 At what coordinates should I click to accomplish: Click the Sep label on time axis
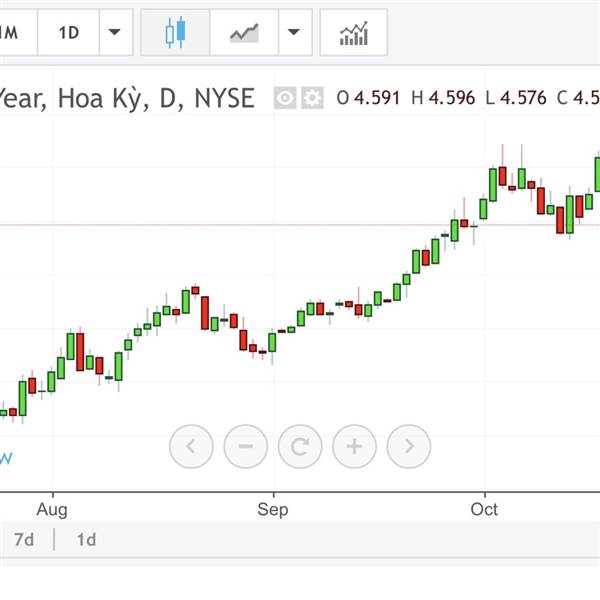(x=273, y=510)
